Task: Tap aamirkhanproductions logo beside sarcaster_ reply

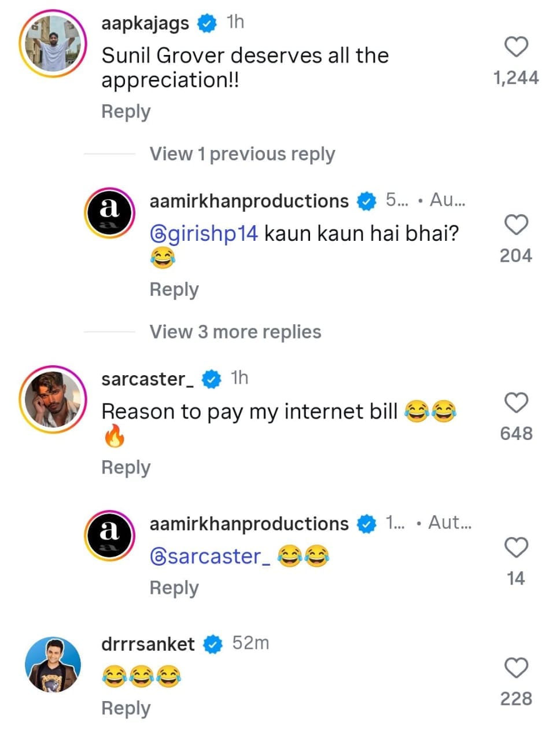Action: [x=110, y=535]
